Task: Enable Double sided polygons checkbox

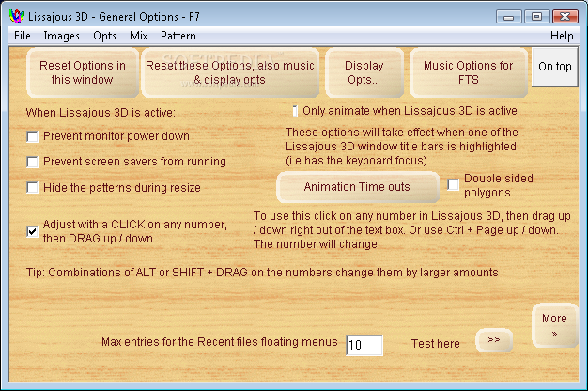Action: point(454,184)
